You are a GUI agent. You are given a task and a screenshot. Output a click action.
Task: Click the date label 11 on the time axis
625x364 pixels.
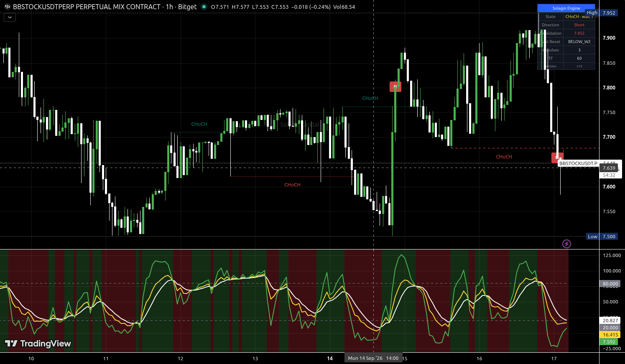pyautogui.click(x=106, y=359)
